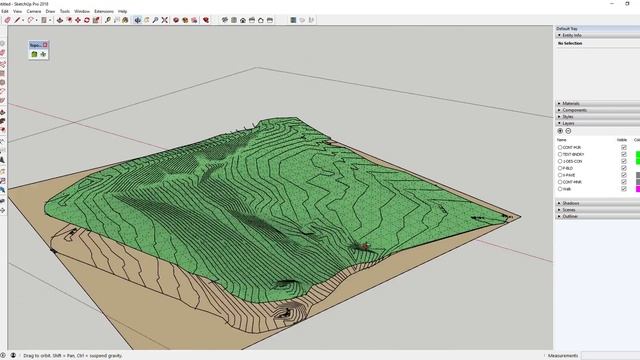Toggle visibility of 2-DES-CON layer
The image size is (640, 360).
pyautogui.click(x=624, y=161)
